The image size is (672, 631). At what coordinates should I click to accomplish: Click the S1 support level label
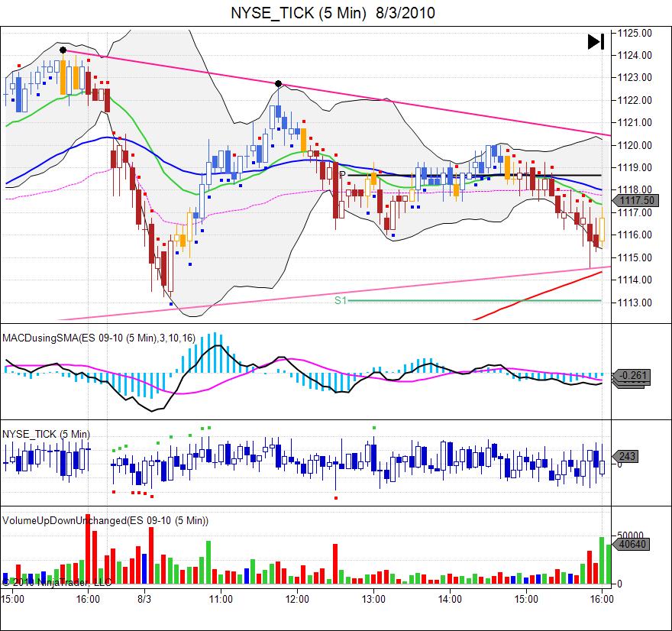click(341, 300)
